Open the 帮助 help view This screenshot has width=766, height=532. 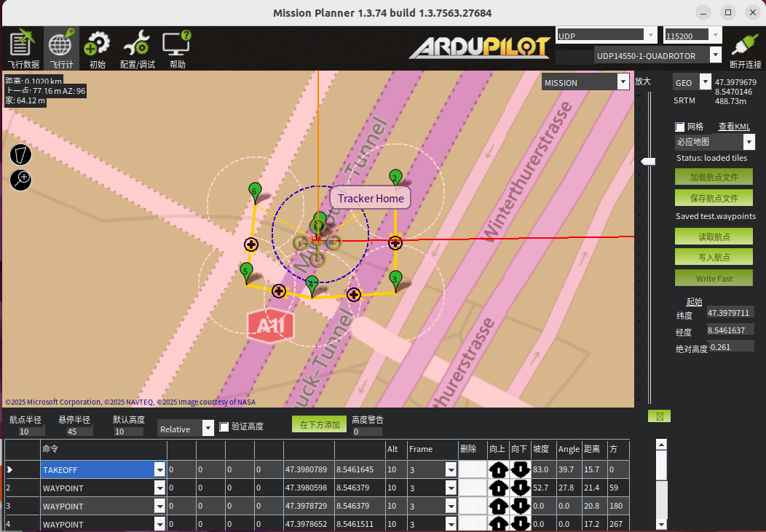(178, 48)
